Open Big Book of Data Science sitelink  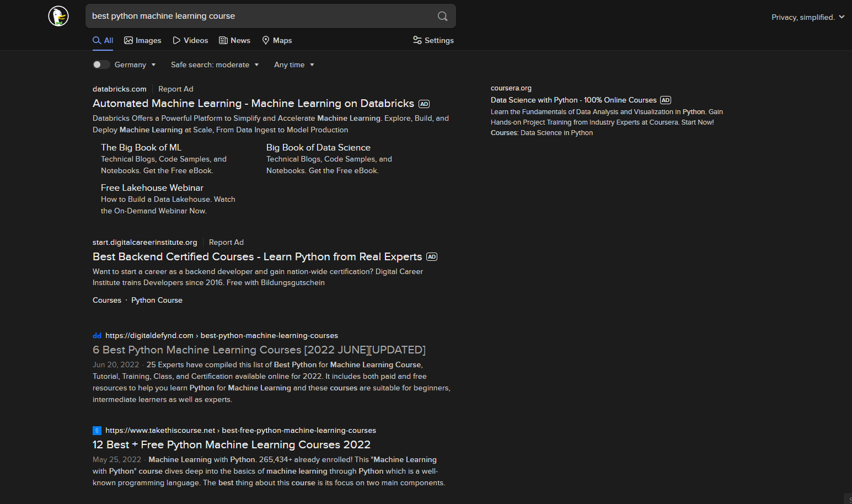(318, 147)
